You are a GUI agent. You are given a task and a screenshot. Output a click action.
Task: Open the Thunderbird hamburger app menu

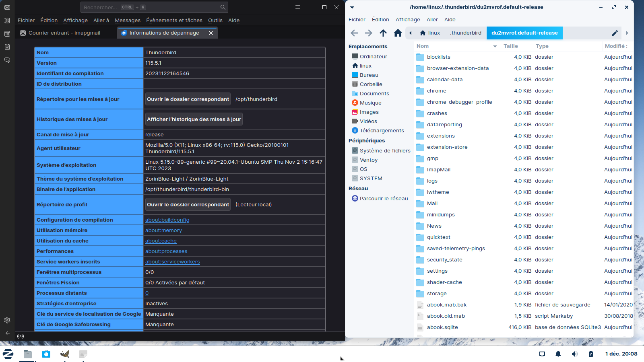tap(298, 7)
